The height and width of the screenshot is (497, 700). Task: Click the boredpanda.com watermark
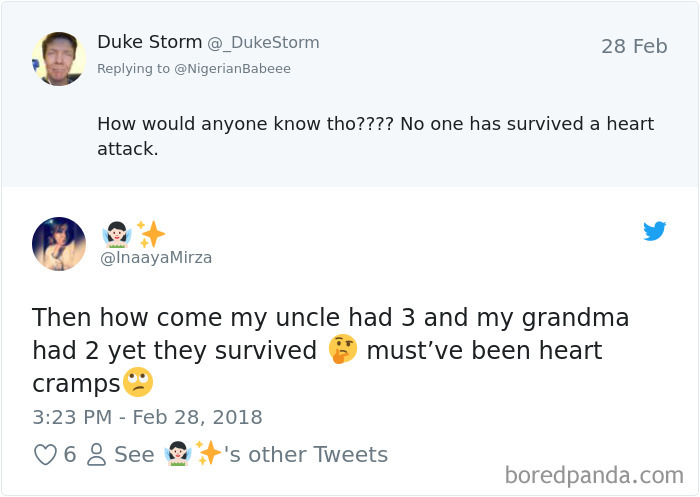click(594, 474)
